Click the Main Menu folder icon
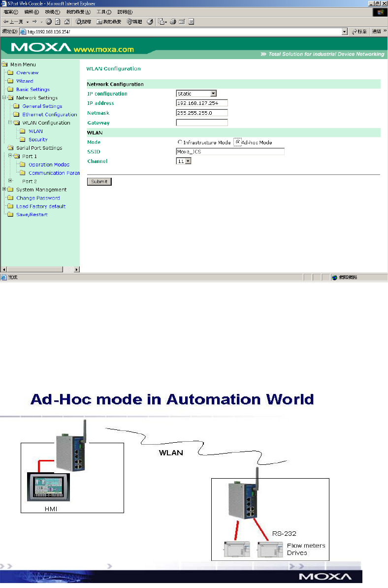Screen dimensions: 388x588 pyautogui.click(x=4, y=64)
